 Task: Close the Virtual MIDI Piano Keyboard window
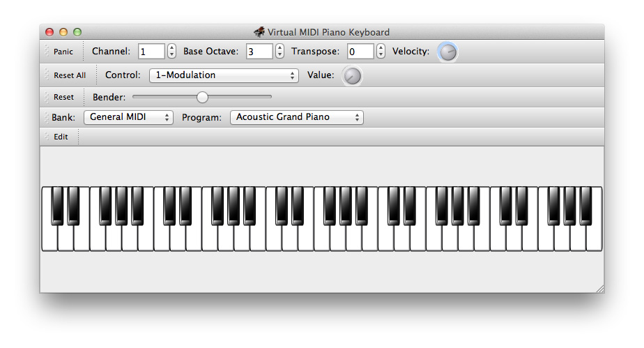coord(49,32)
